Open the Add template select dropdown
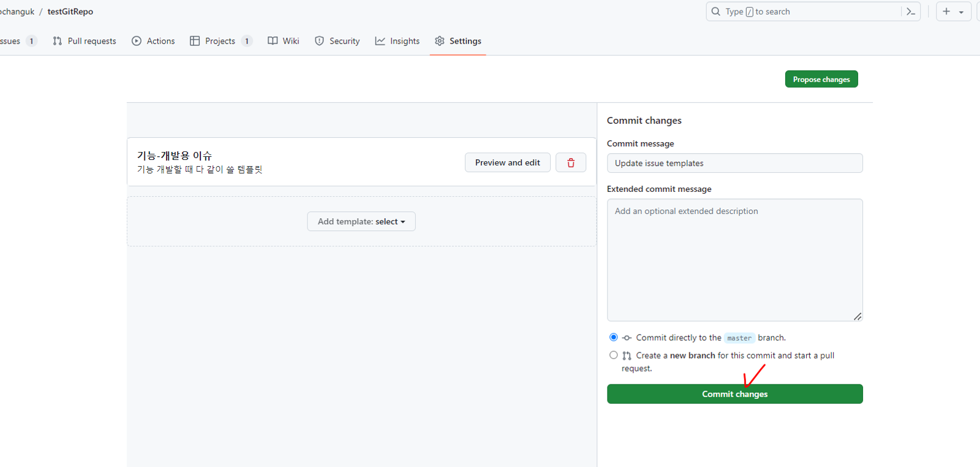Image resolution: width=980 pixels, height=467 pixels. click(x=361, y=221)
